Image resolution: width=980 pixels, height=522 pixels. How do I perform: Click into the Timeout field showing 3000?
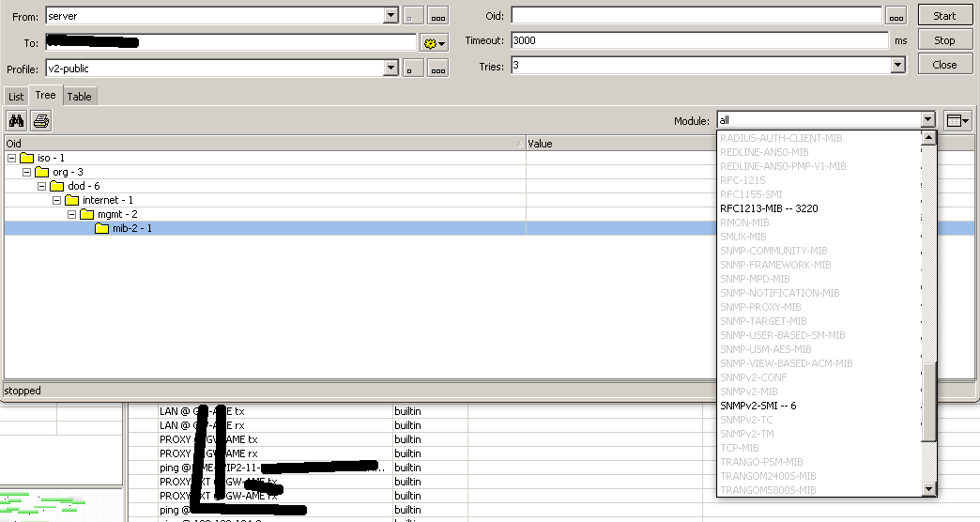click(x=699, y=40)
